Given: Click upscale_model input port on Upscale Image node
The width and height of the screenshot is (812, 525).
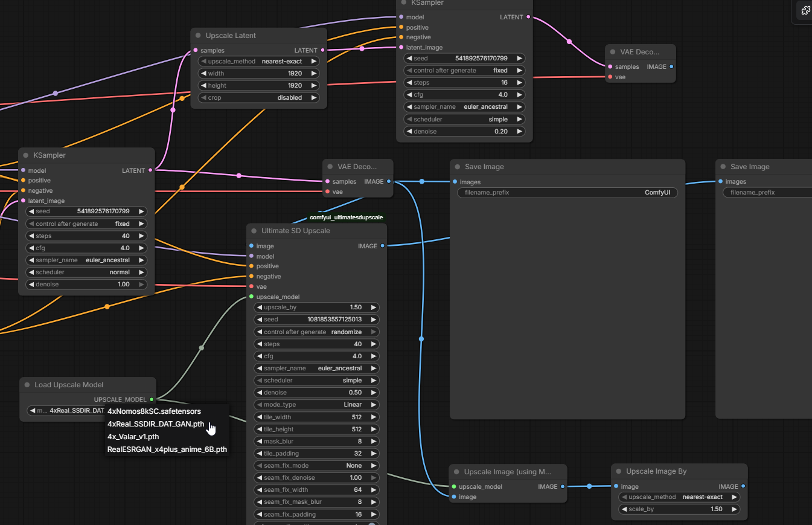Looking at the screenshot, I should 453,486.
